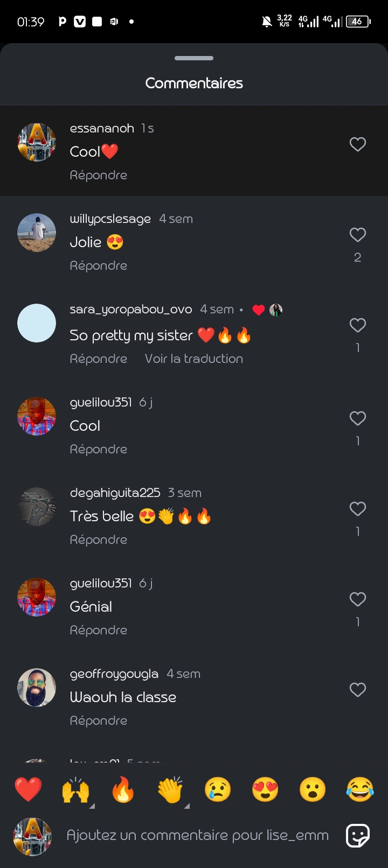Like essananoh's "Cool" comment
Viewport: 388px width, 868px height.
click(358, 144)
